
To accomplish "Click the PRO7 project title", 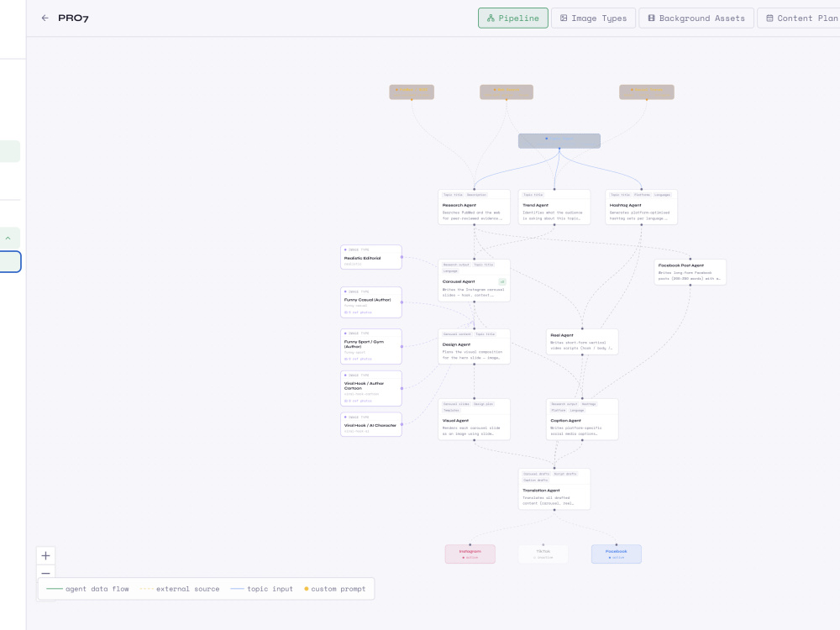I will point(73,18).
